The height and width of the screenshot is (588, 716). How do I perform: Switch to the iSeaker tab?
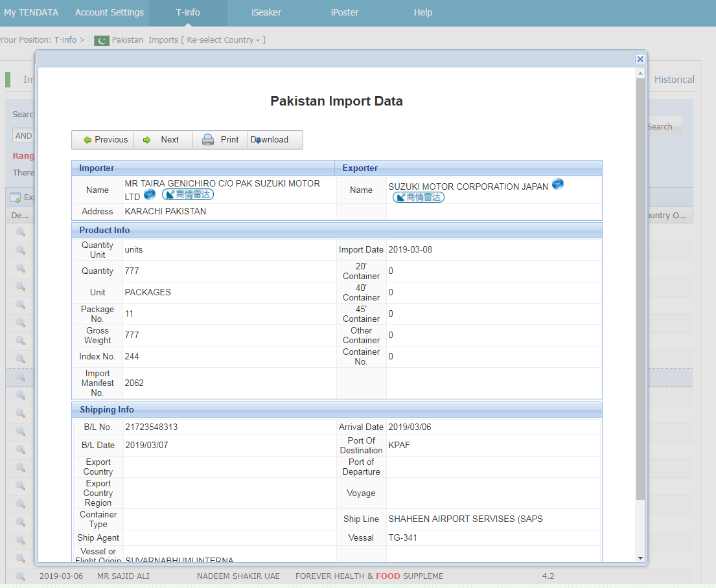click(266, 13)
